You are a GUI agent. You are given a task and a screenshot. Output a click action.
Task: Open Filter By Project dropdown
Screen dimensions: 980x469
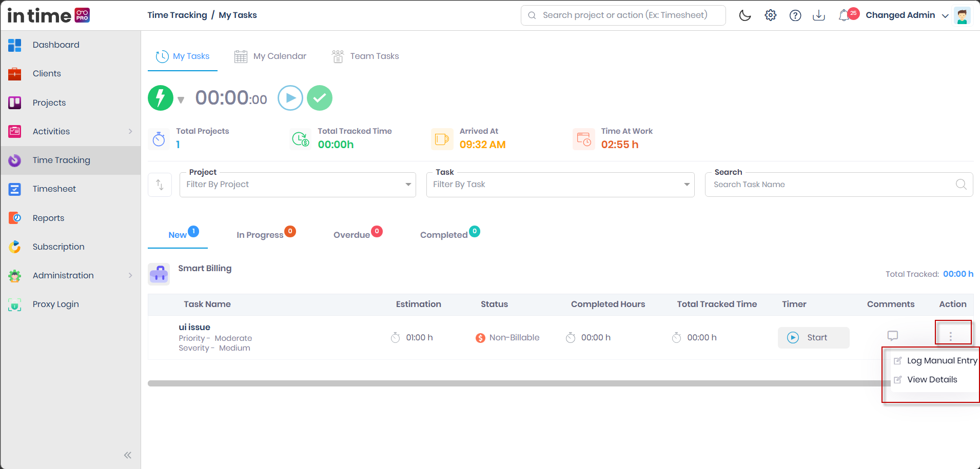coord(298,185)
